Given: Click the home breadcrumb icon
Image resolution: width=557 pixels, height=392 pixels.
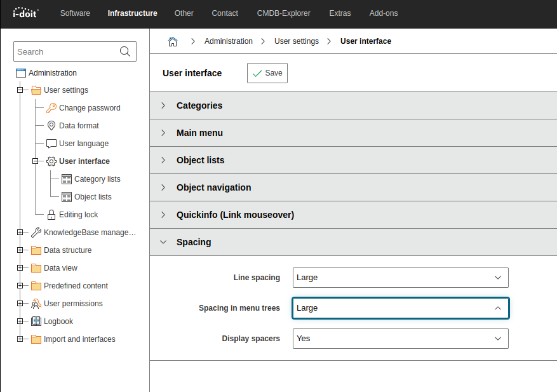Looking at the screenshot, I should (x=173, y=41).
